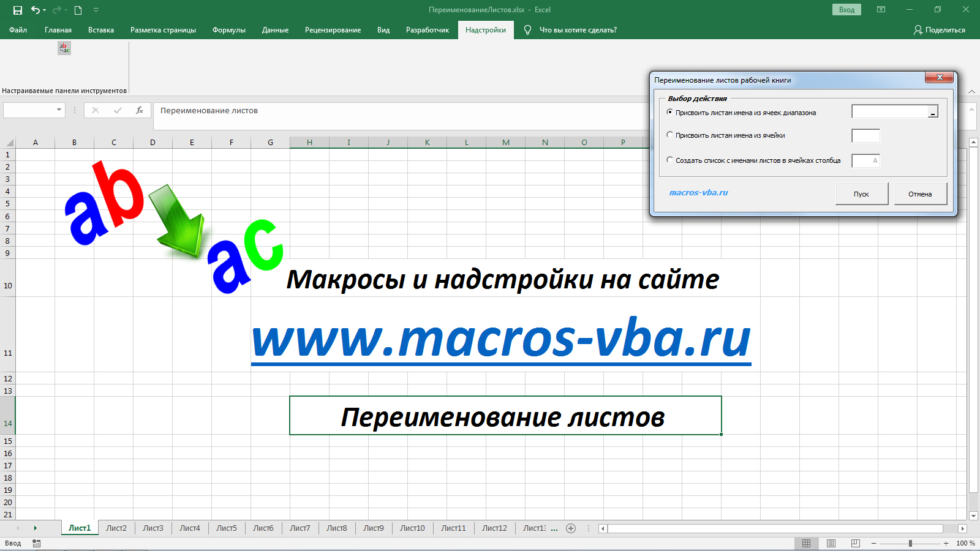Click the range input field in the dialog
Screen dimensions: 980x551
(891, 111)
